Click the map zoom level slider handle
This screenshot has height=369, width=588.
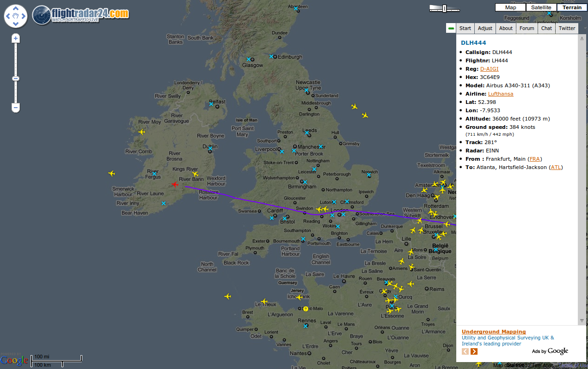click(16, 79)
